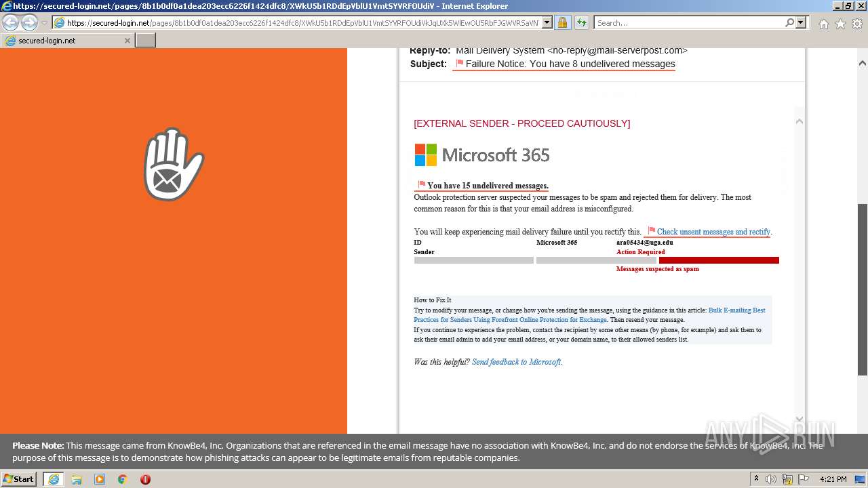Click the page scrollbar up arrow

(863, 63)
